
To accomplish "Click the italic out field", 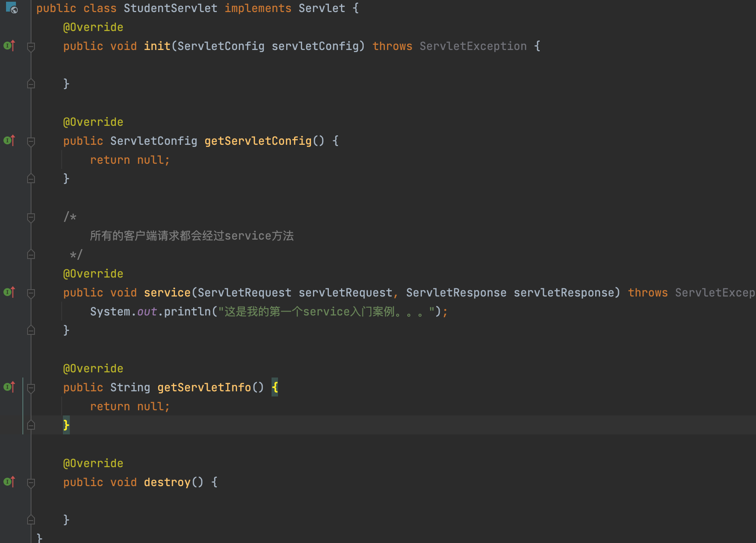I will [147, 312].
